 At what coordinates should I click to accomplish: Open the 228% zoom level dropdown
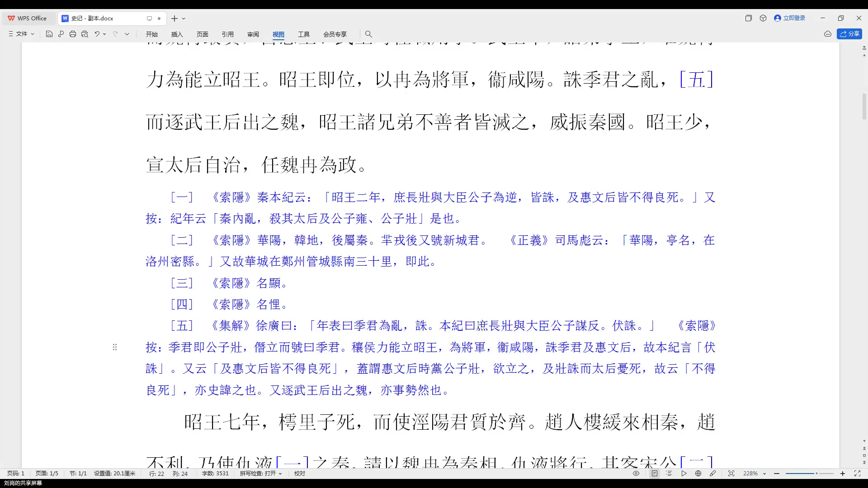pyautogui.click(x=755, y=474)
